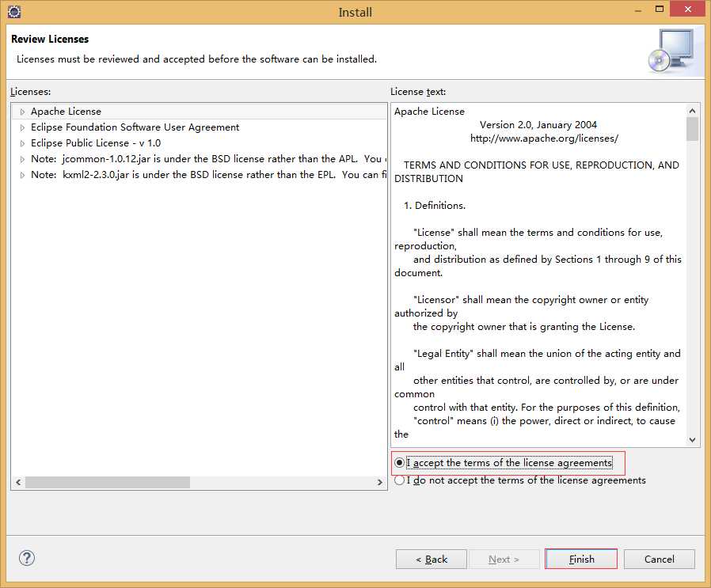Image resolution: width=711 pixels, height=588 pixels.
Task: Click the help question mark icon
Action: tap(27, 558)
